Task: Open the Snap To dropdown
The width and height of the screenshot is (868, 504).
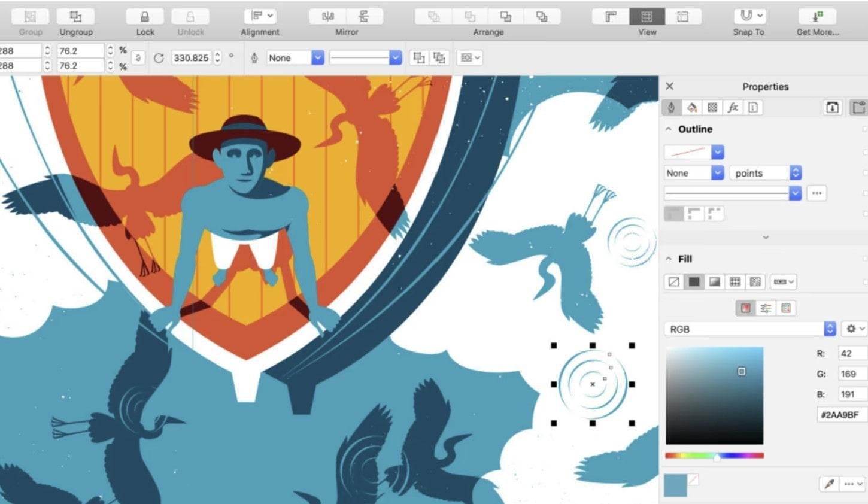Action: point(749,17)
